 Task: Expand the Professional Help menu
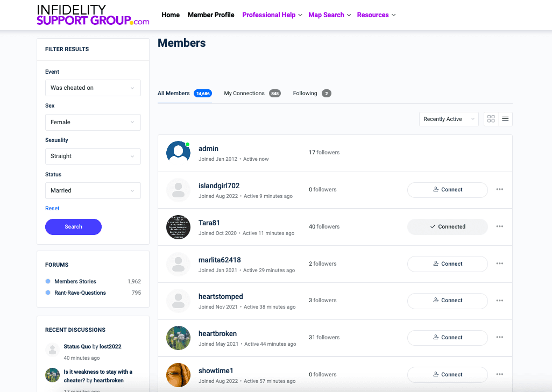[272, 15]
